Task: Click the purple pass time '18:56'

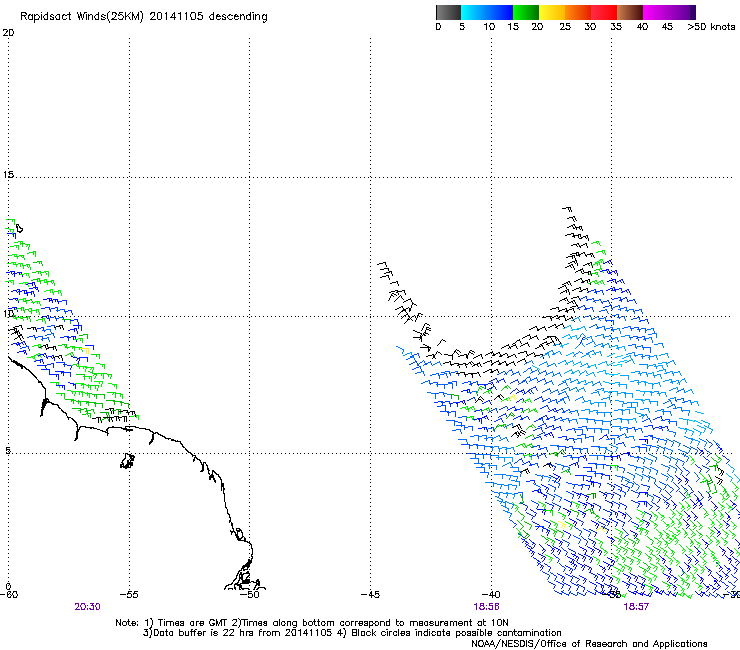Action: click(487, 607)
